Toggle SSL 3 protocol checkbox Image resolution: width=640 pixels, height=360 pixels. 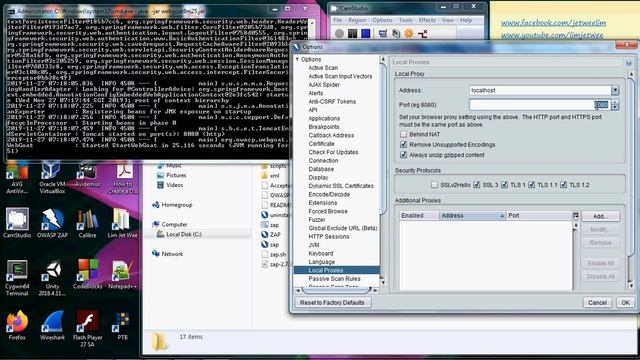476,185
